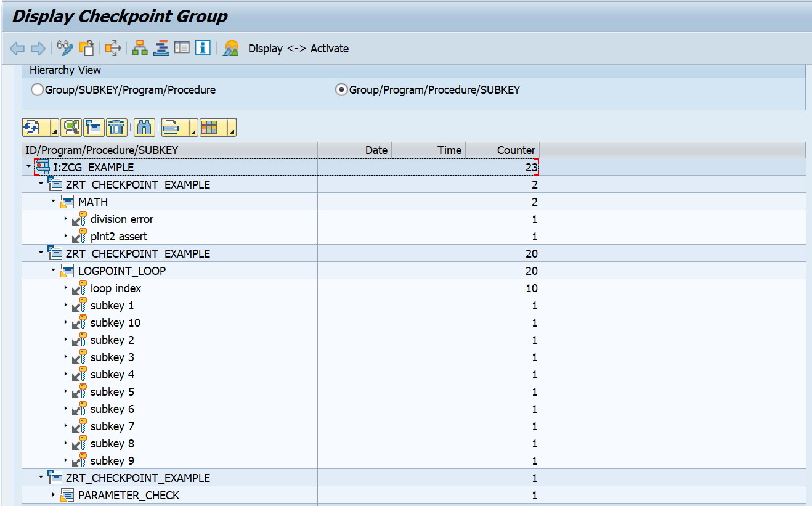Click the Counter column header
This screenshot has height=506, width=812.
[515, 150]
